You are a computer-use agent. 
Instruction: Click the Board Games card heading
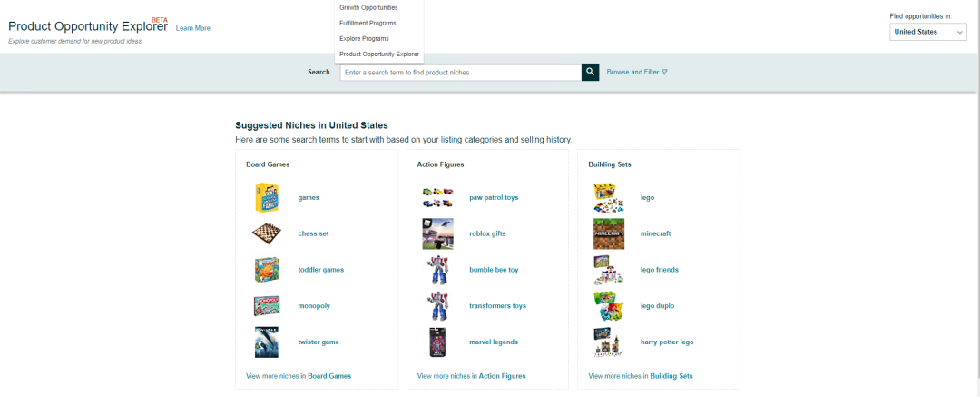pyautogui.click(x=268, y=164)
